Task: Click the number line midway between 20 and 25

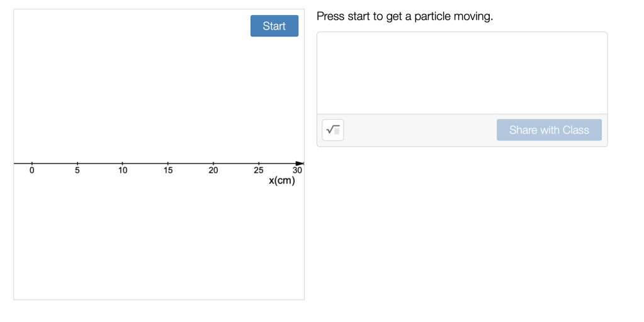Action: pyautogui.click(x=236, y=164)
